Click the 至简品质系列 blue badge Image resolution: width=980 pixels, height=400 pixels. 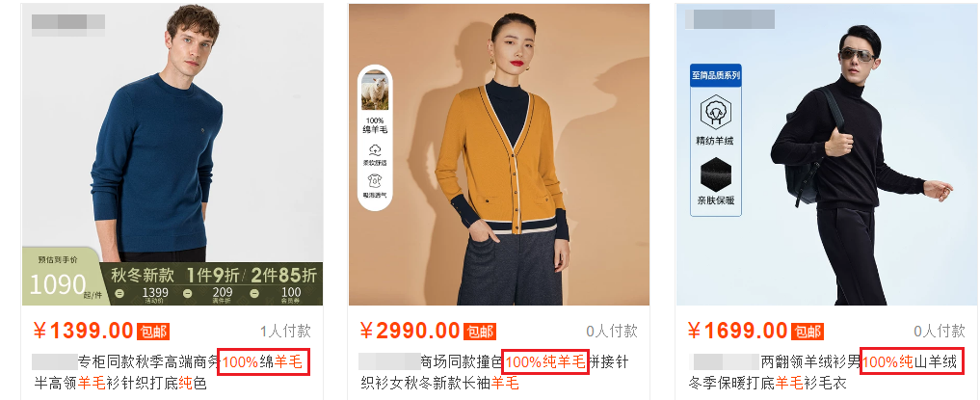(716, 75)
